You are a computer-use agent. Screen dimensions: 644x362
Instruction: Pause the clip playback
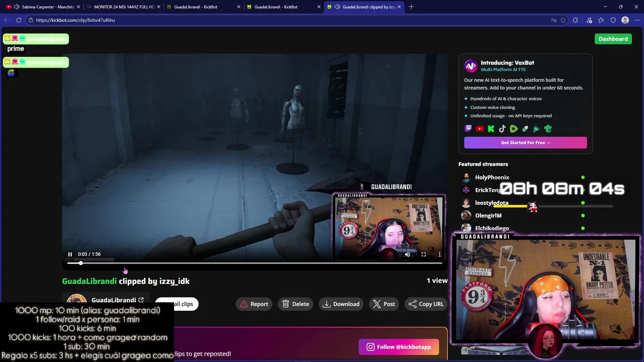[70, 254]
